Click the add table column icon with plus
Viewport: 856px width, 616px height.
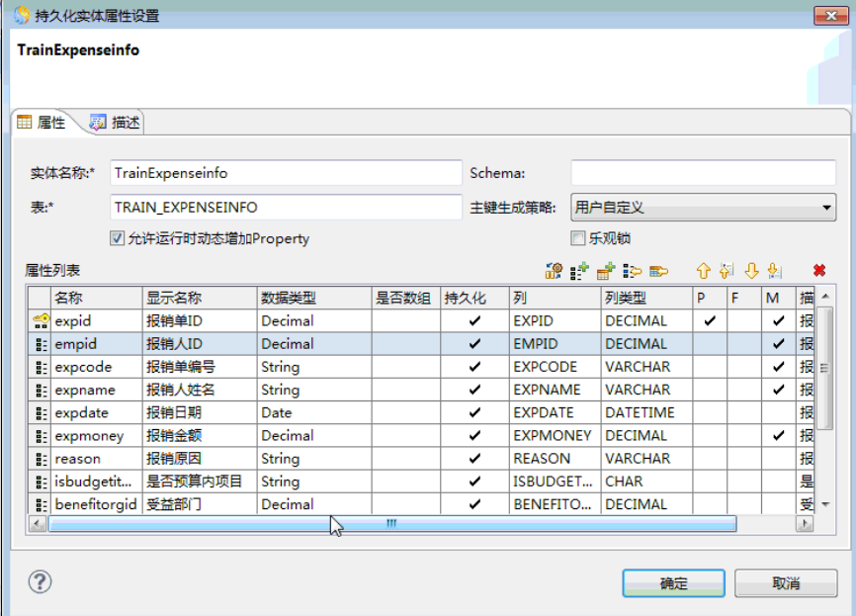[606, 270]
